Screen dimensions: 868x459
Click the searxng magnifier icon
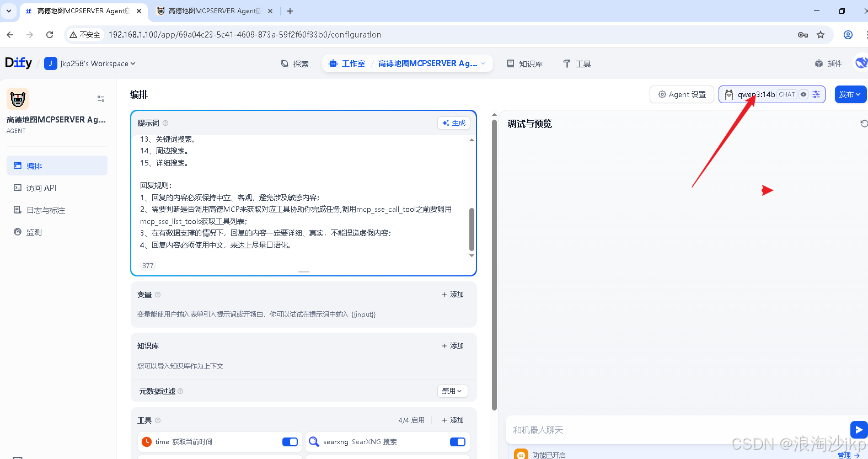point(314,442)
